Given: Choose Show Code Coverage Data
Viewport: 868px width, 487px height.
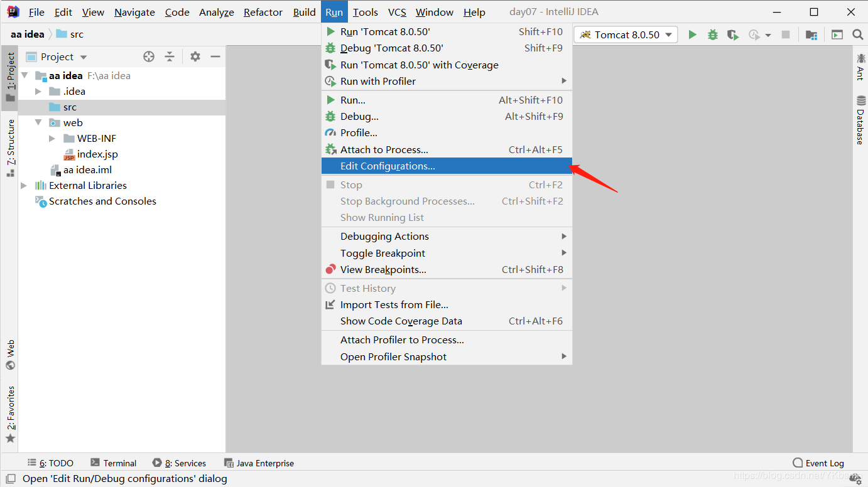Looking at the screenshot, I should [x=447, y=321].
